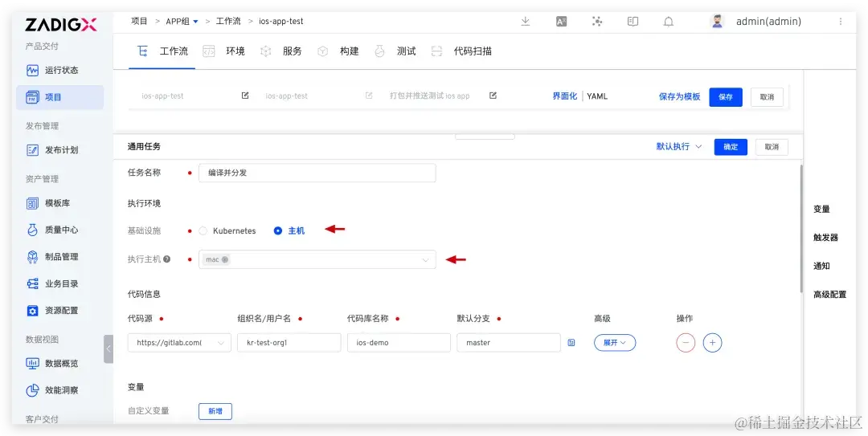Click the download icon in header
868x436 pixels.
tap(526, 22)
